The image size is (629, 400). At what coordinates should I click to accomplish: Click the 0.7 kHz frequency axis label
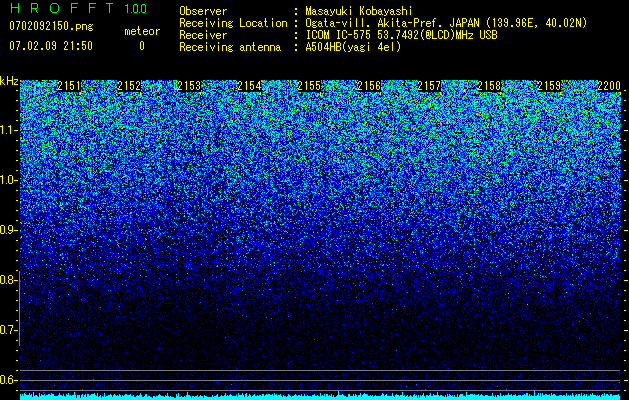(8, 330)
